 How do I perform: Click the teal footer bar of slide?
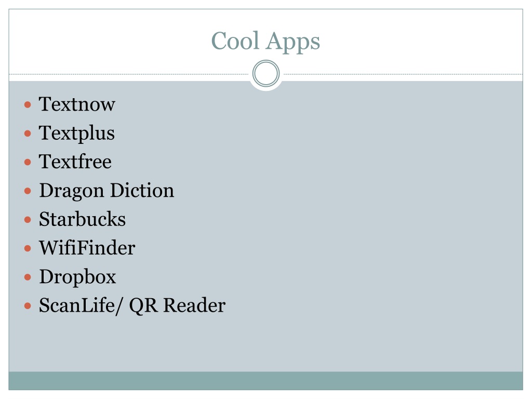(x=265, y=381)
